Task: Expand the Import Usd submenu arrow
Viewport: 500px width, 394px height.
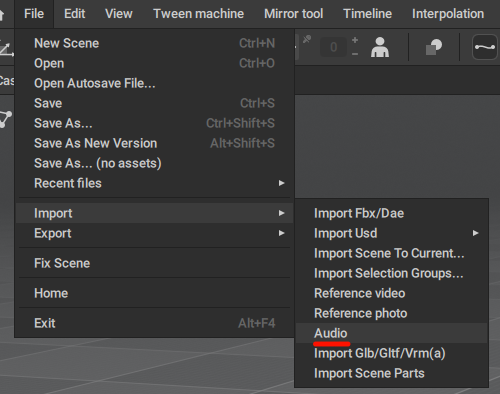Action: pyautogui.click(x=476, y=233)
